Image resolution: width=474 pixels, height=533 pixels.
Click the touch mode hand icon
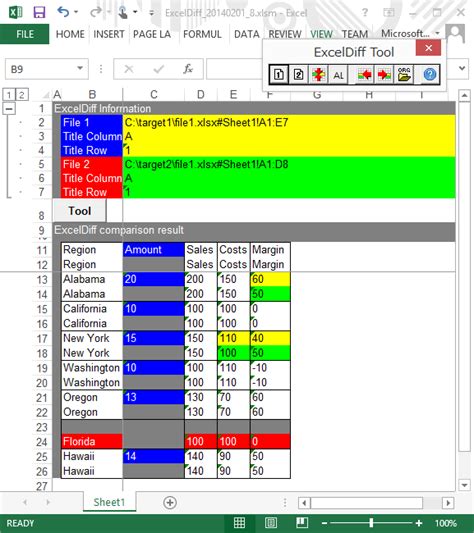click(122, 12)
